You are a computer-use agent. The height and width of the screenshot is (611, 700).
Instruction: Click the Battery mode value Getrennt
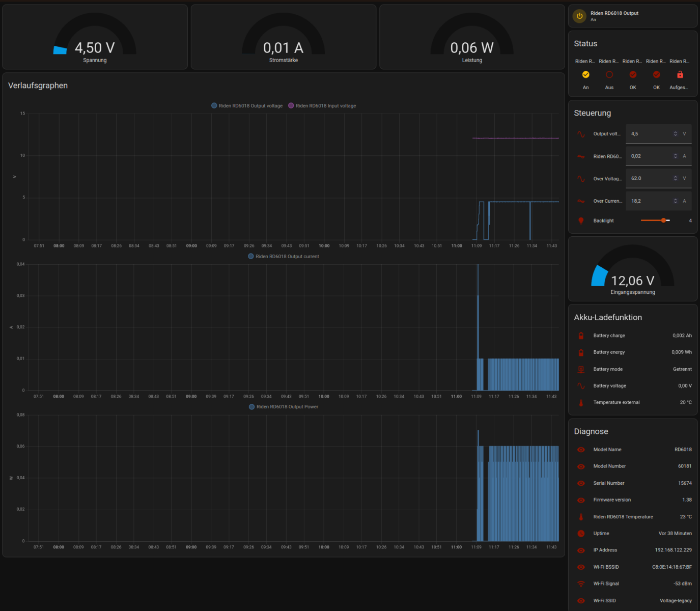pyautogui.click(x=682, y=369)
